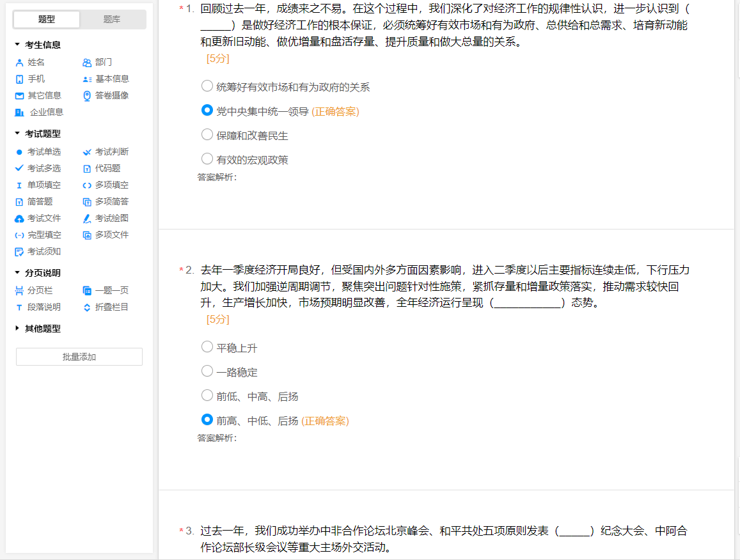Viewport: 740px width, 560px height.
Task: Click the 考试文件 upload cloud icon
Action: pos(19,219)
